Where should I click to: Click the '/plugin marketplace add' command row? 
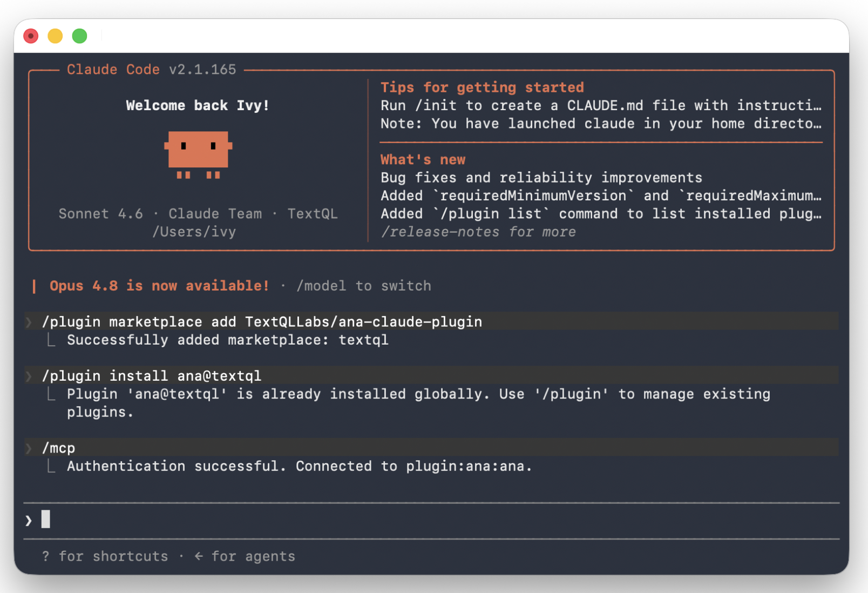tap(431, 322)
